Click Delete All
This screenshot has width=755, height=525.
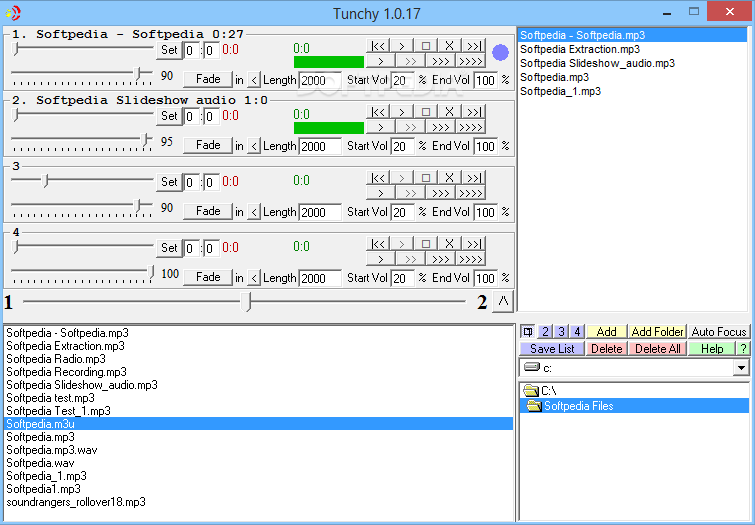pos(657,348)
